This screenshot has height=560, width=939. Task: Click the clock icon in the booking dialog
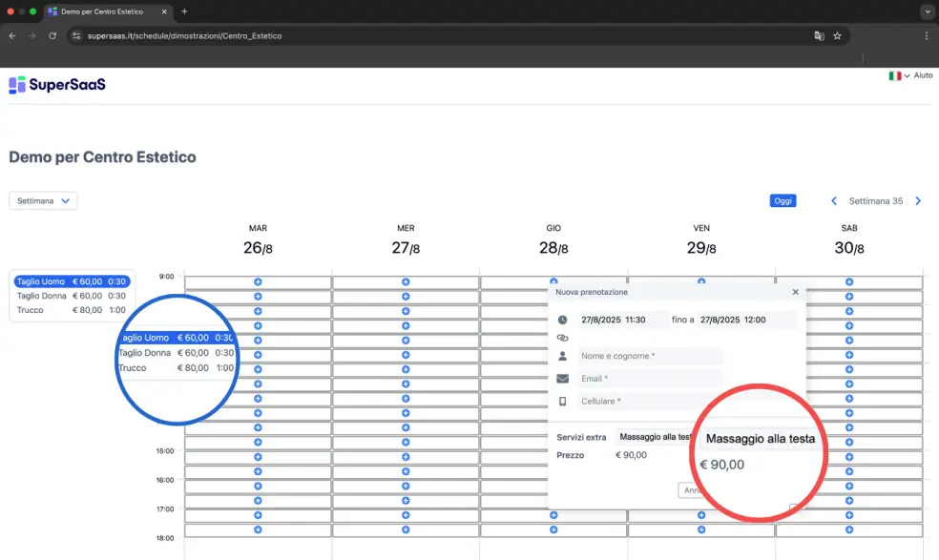[x=562, y=320]
